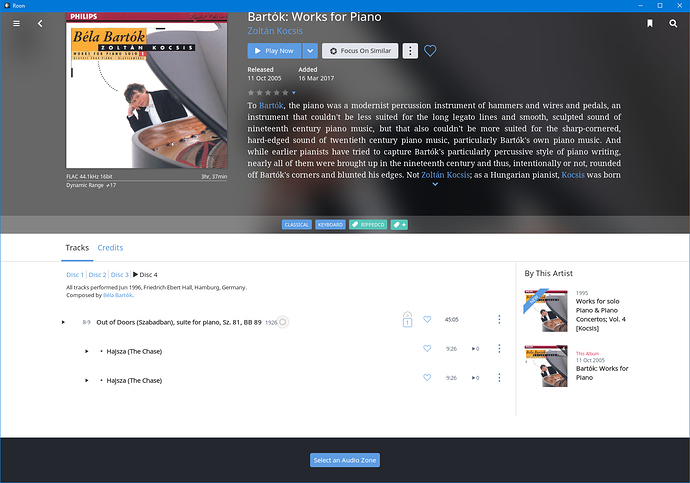
Task: Open Works for solo Piano & Piano Concertos Vol. 4
Action: coord(601,315)
